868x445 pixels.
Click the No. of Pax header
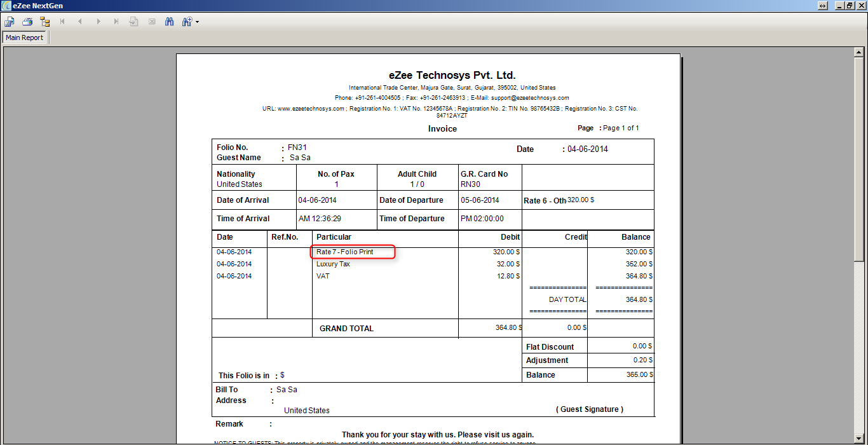coord(336,174)
